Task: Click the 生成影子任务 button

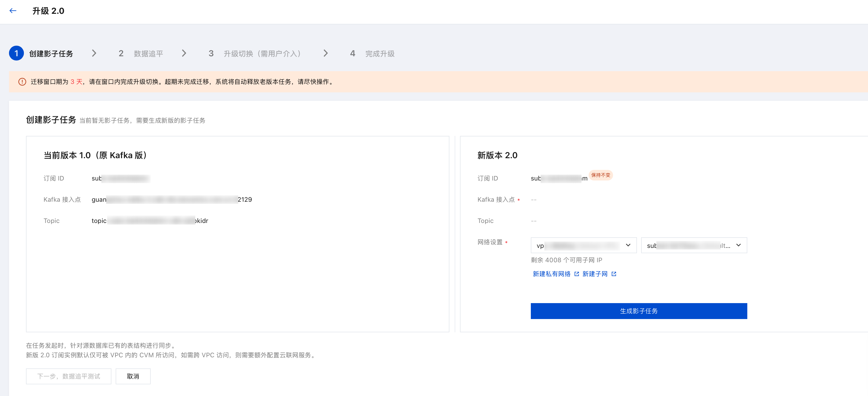Action: pyautogui.click(x=639, y=311)
